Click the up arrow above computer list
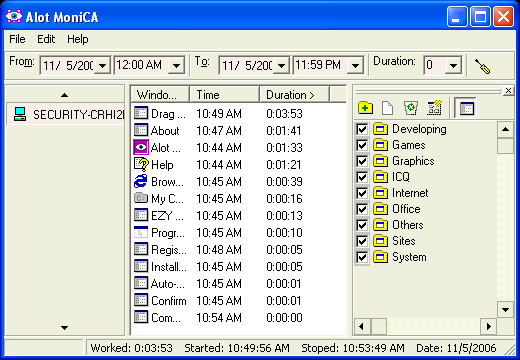This screenshot has width=520, height=360. click(65, 95)
